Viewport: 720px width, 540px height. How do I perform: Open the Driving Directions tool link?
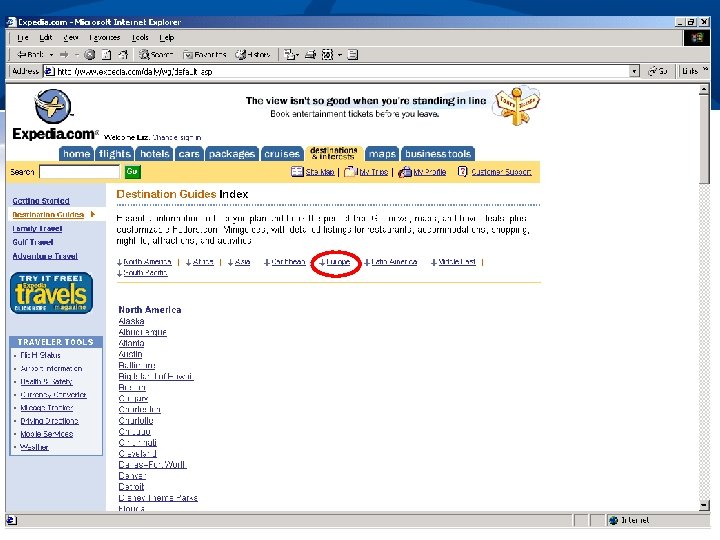click(50, 421)
